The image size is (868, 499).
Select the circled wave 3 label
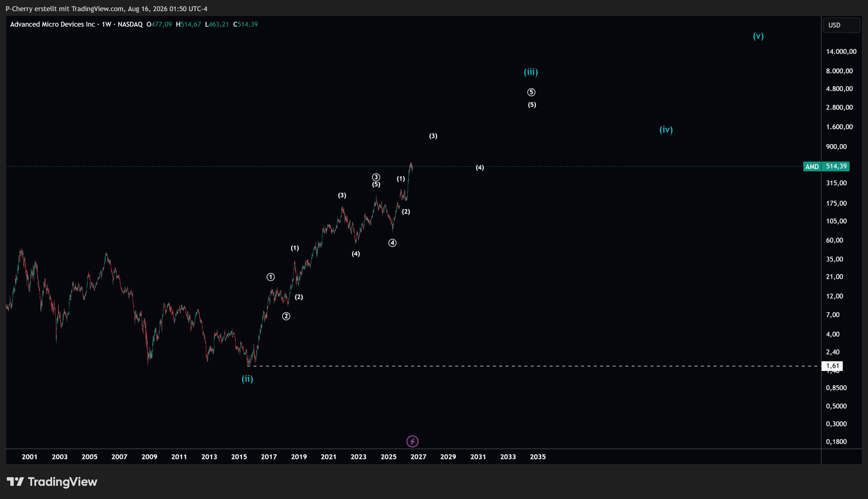coord(376,177)
